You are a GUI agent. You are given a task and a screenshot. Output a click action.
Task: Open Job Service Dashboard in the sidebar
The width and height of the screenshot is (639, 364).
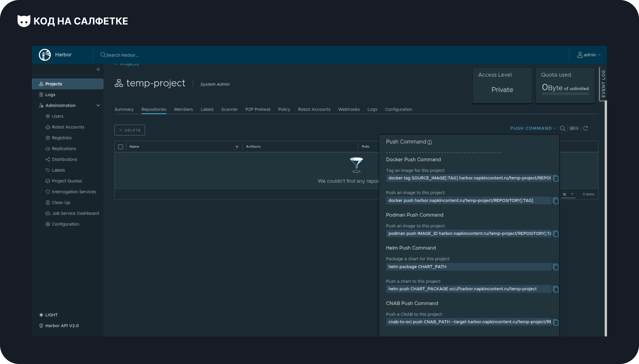(75, 213)
